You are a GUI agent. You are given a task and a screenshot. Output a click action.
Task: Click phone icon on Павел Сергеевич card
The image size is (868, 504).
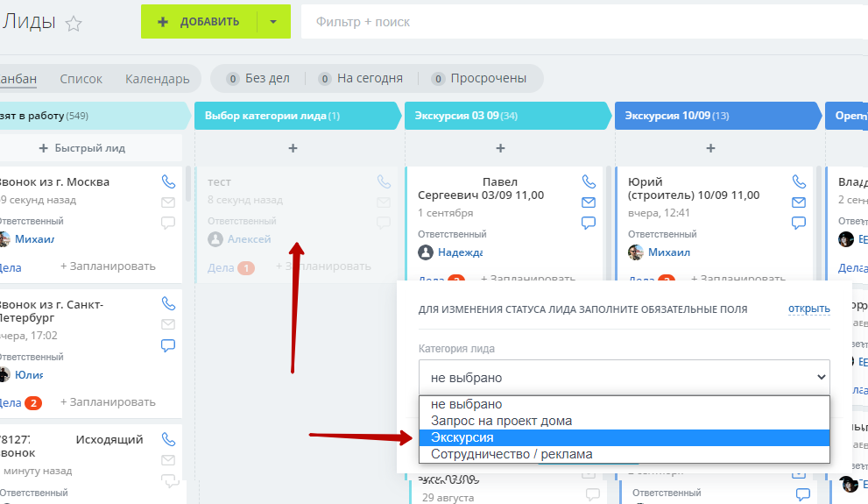point(589,181)
